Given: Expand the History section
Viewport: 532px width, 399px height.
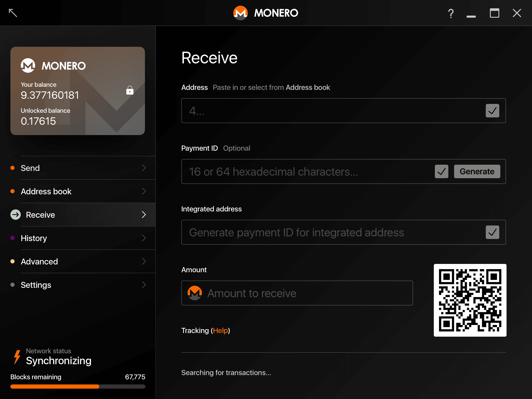Looking at the screenshot, I should (144, 238).
